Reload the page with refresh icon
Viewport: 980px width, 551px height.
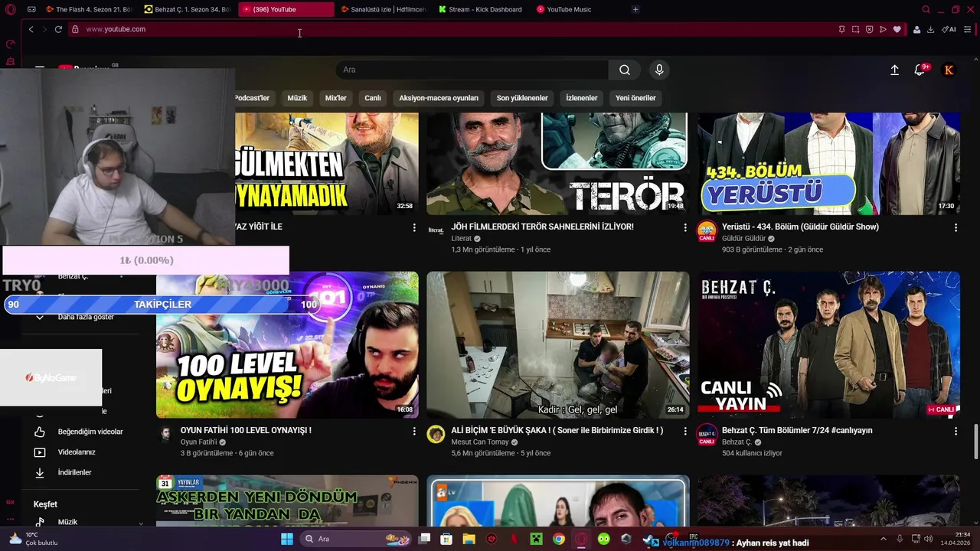tap(58, 29)
